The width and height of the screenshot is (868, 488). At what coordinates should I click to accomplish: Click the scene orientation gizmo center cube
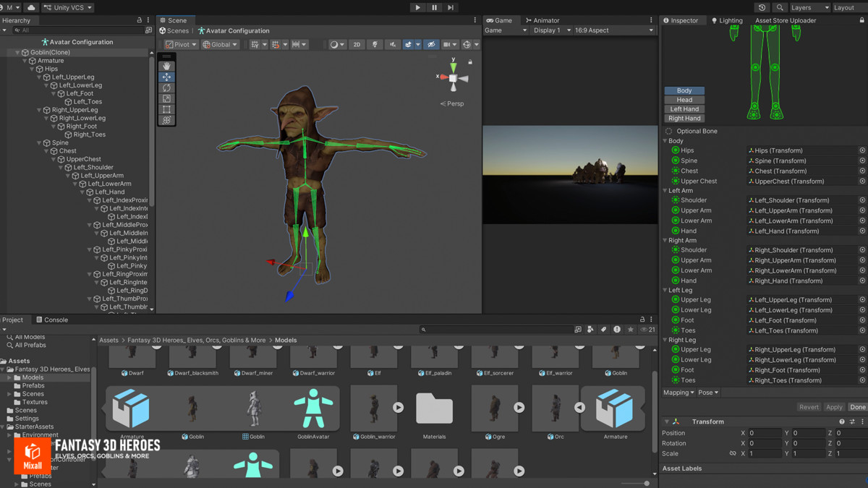pyautogui.click(x=453, y=78)
